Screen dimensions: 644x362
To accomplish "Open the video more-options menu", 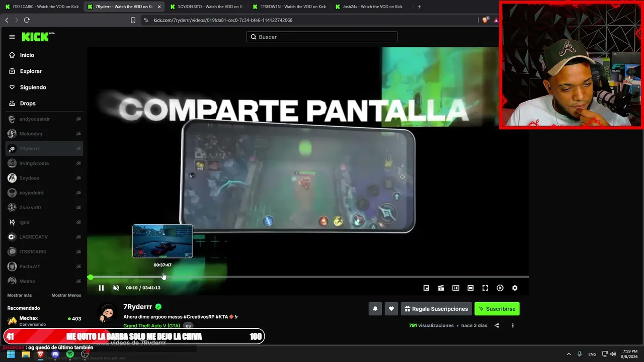I will (513, 326).
